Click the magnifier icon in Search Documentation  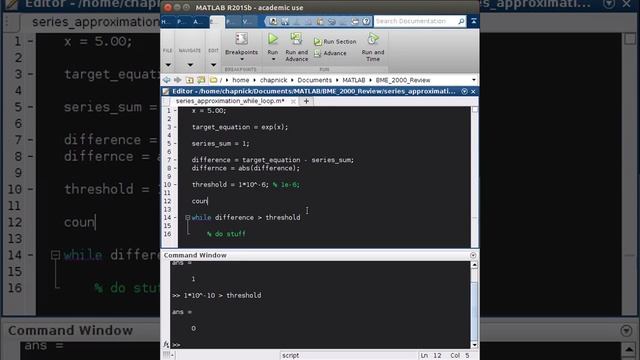point(461,21)
